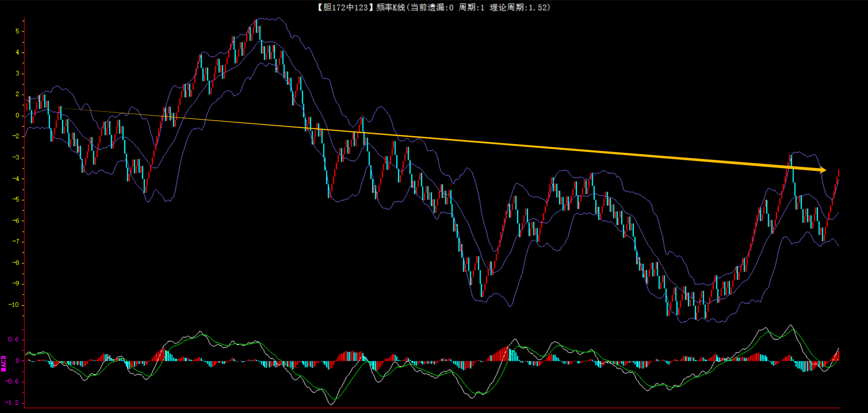Click the magenta MACD label
This screenshot has height=413, width=868.
[4, 363]
